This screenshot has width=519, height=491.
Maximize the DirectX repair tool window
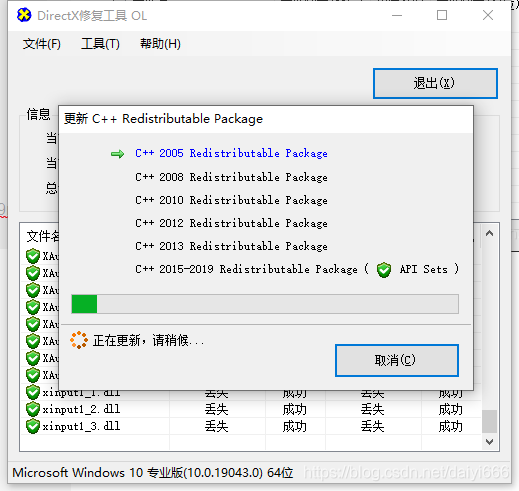(x=442, y=15)
